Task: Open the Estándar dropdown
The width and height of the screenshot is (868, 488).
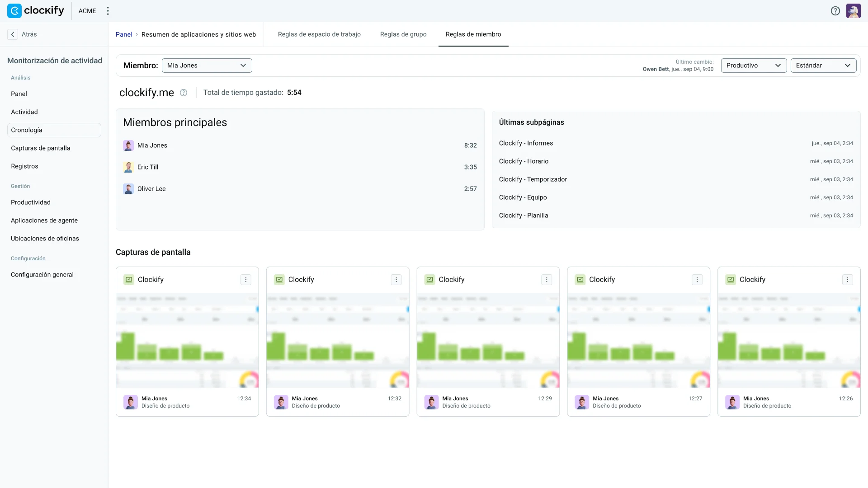Action: (x=823, y=66)
